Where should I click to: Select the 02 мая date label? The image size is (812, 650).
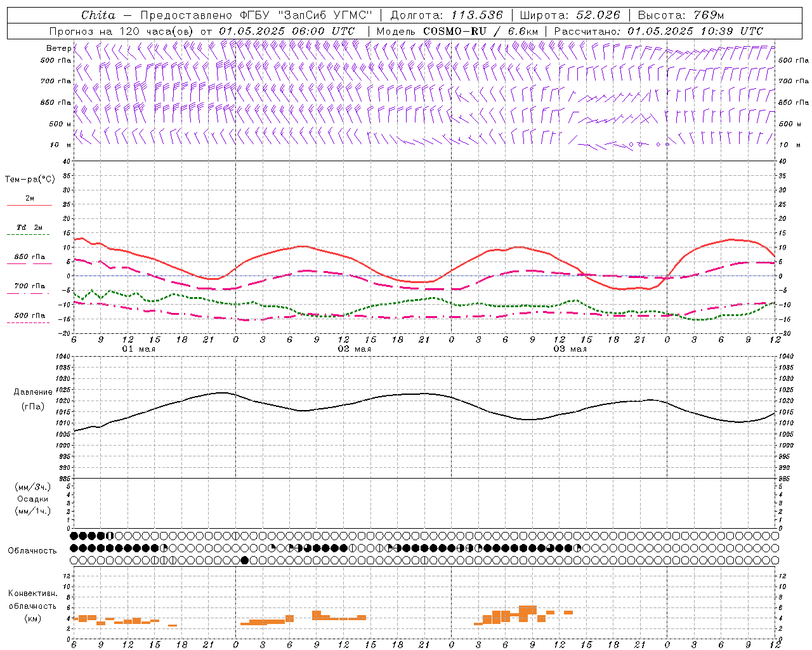(x=355, y=349)
